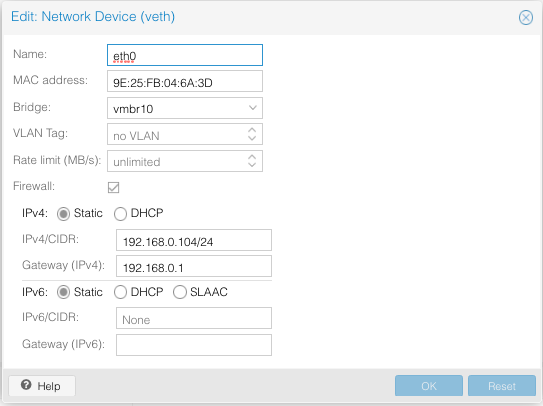Focus the Name field containing eth0
Image resolution: width=543 pixels, height=406 pixels.
pos(185,55)
